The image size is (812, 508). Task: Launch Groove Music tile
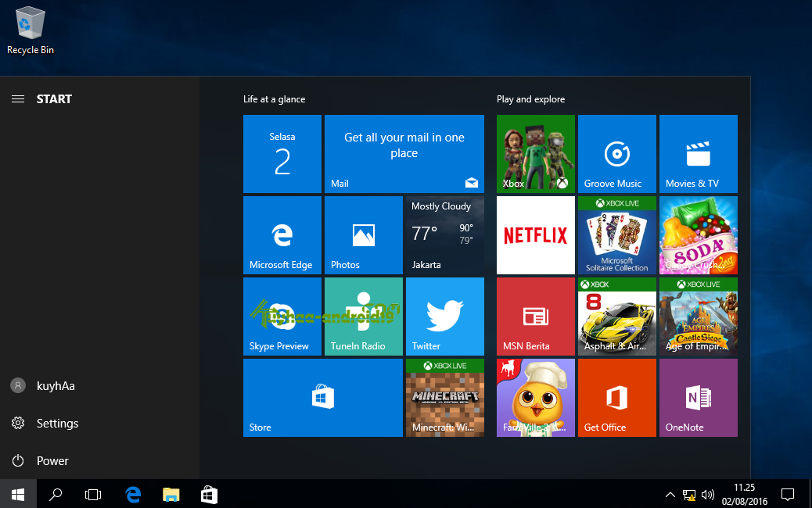click(x=616, y=154)
